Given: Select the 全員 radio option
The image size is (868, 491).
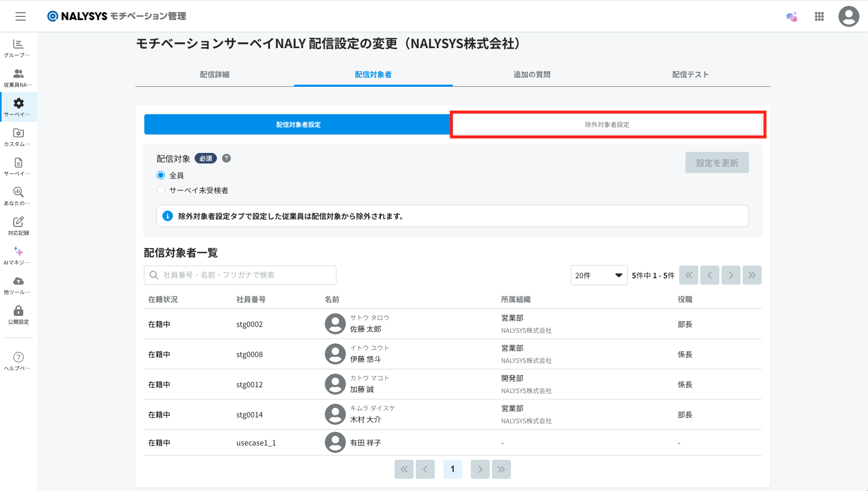Looking at the screenshot, I should pos(161,175).
